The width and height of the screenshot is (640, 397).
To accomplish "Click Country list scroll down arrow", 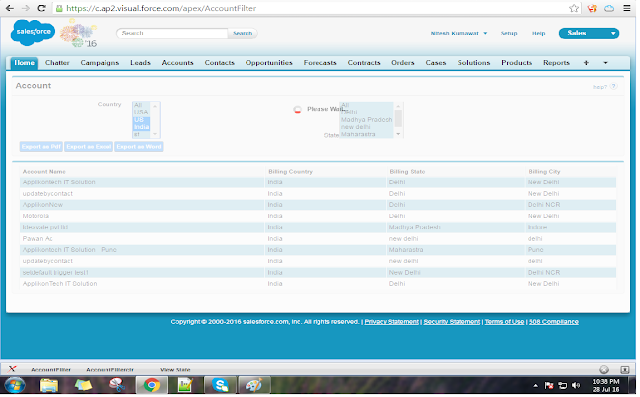I will (155, 134).
